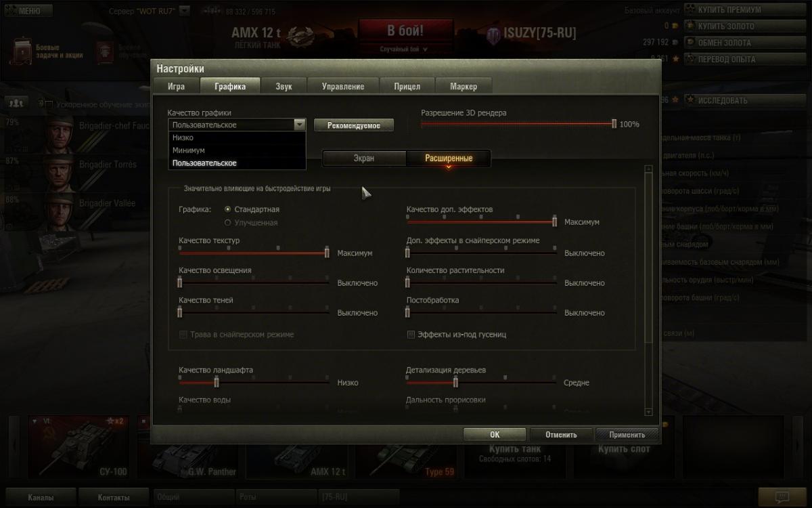Open the server WOT RU7 dropdown
Screen dimensions: 812x508
click(x=185, y=11)
